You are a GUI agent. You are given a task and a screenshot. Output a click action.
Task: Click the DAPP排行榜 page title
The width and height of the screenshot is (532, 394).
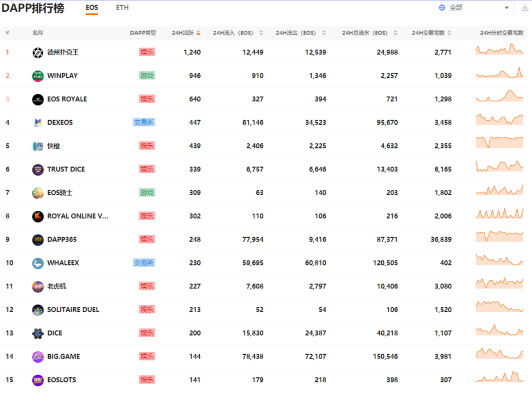coord(33,8)
